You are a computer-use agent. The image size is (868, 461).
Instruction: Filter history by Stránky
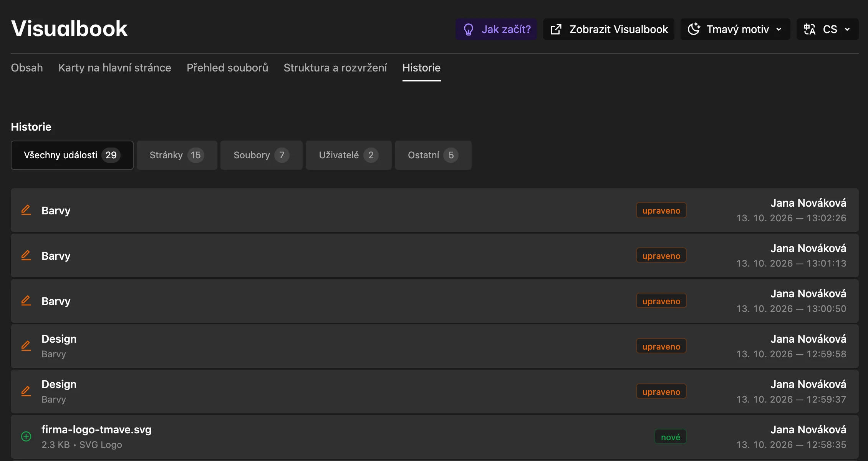pos(177,155)
